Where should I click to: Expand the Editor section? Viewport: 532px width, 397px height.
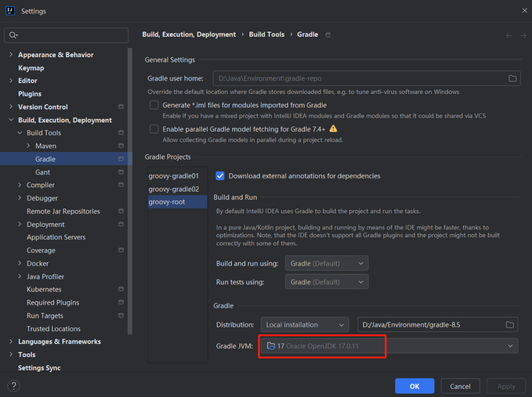(x=11, y=80)
